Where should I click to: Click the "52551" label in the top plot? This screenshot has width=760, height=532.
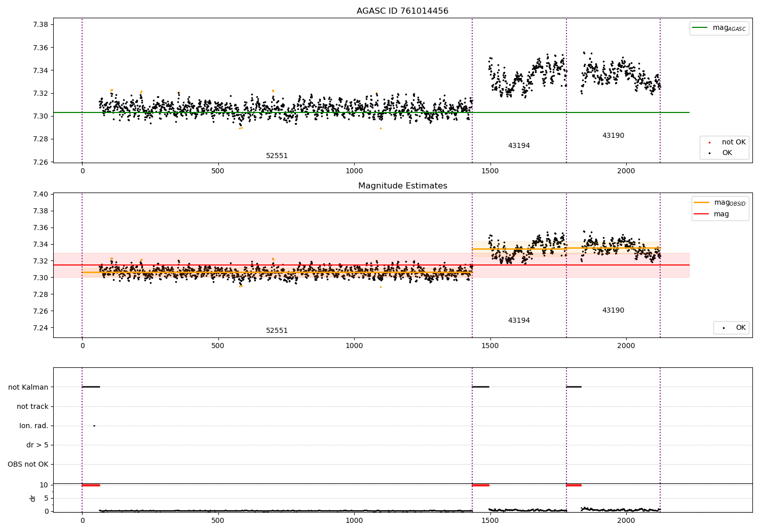point(277,156)
